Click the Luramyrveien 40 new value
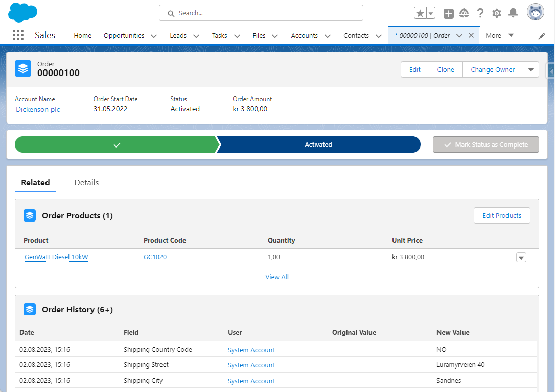This screenshot has width=555, height=392. [460, 365]
